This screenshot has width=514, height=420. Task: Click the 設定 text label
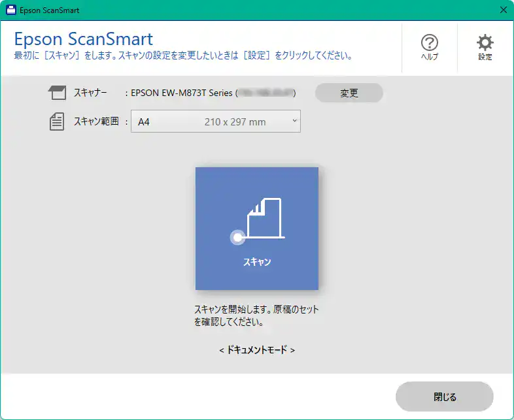pyautogui.click(x=485, y=57)
